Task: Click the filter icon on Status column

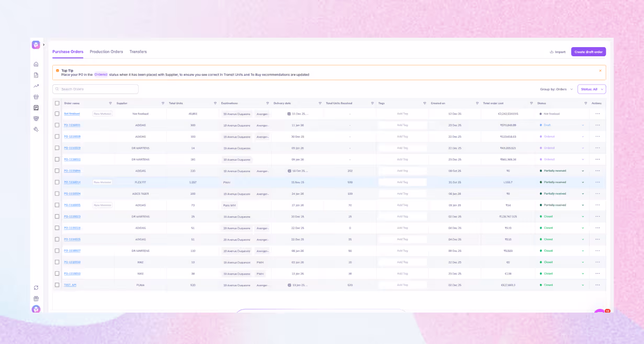Action: (x=585, y=103)
